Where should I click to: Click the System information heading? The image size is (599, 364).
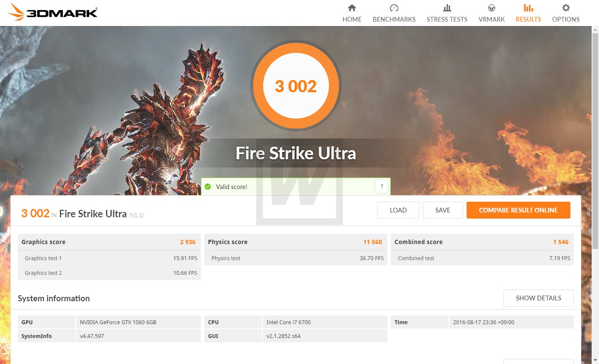(54, 298)
